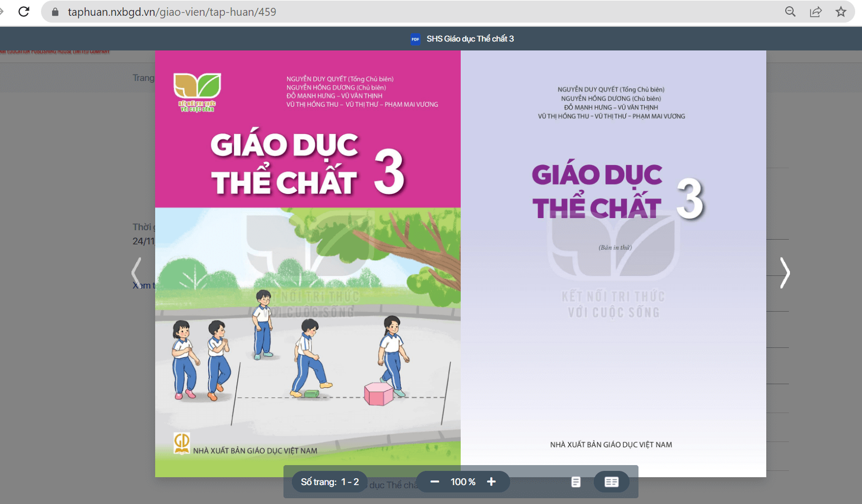
Task: Open browser zoom magnifier icon in address bar
Action: tap(790, 12)
